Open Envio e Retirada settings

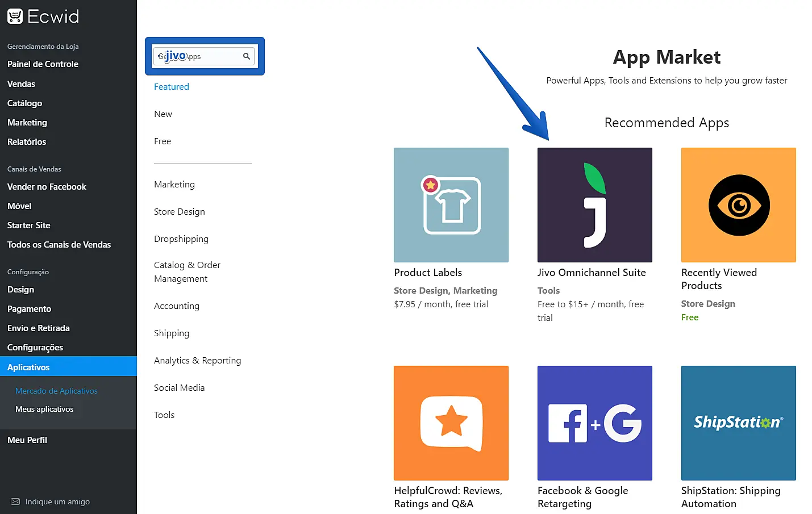coord(39,328)
